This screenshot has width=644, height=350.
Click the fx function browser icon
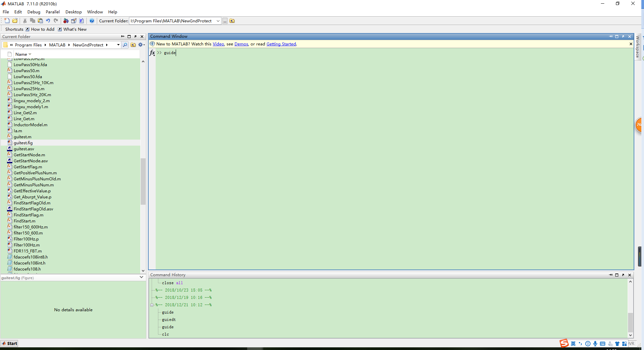point(152,53)
